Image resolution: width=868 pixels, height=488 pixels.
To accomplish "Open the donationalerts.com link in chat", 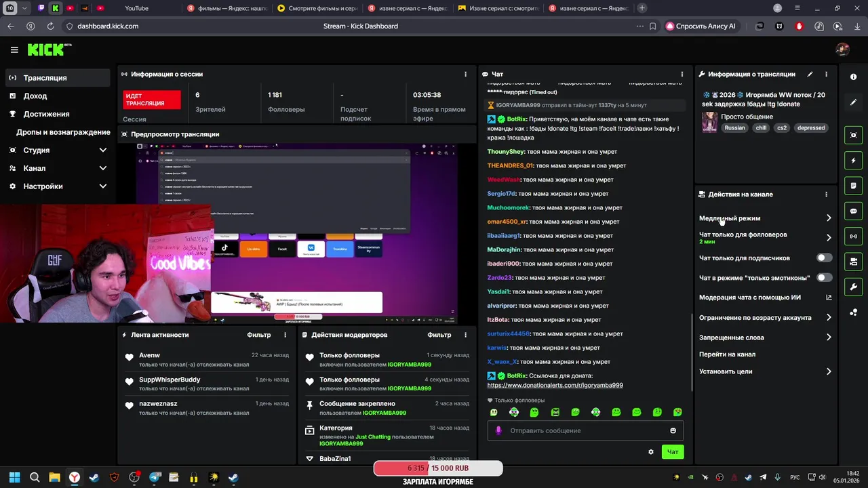I will (555, 385).
